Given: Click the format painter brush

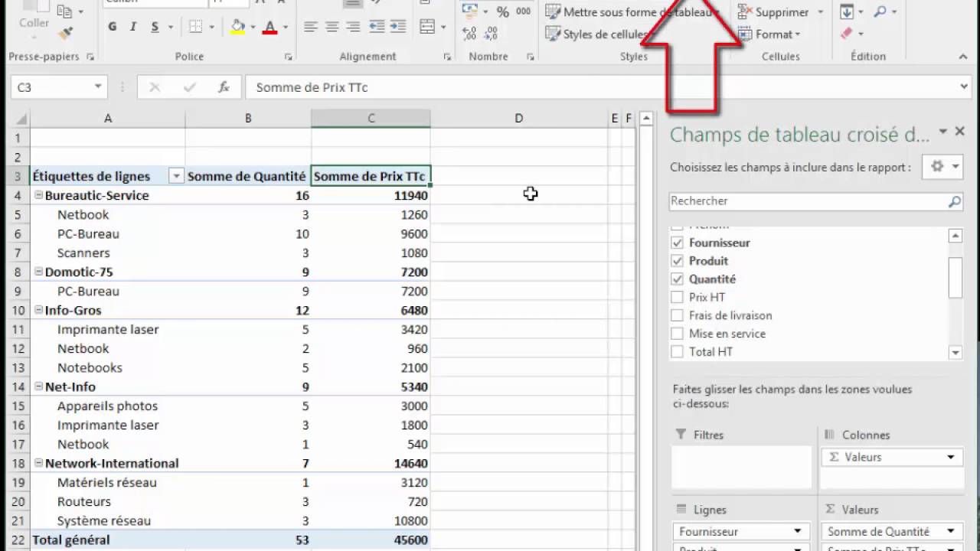Looking at the screenshot, I should [x=66, y=33].
